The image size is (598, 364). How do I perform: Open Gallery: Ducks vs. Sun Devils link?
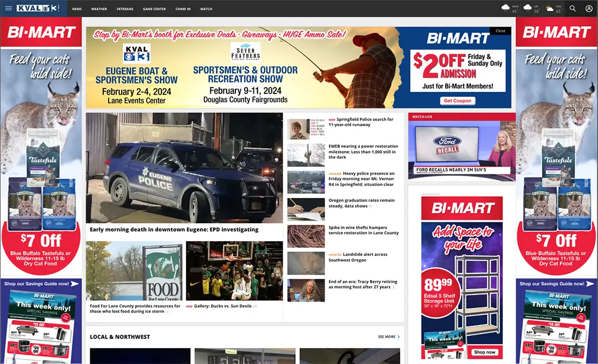click(x=223, y=306)
